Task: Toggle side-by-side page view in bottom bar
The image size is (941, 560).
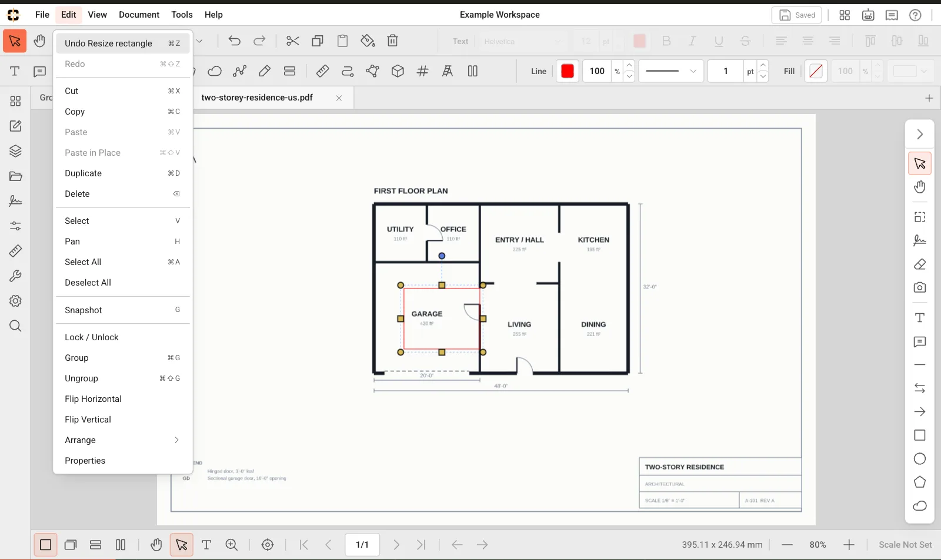Action: tap(121, 545)
